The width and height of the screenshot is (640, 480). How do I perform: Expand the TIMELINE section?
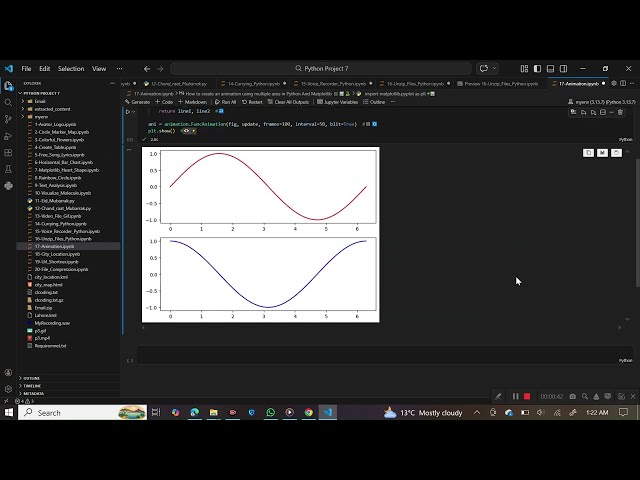(32, 386)
